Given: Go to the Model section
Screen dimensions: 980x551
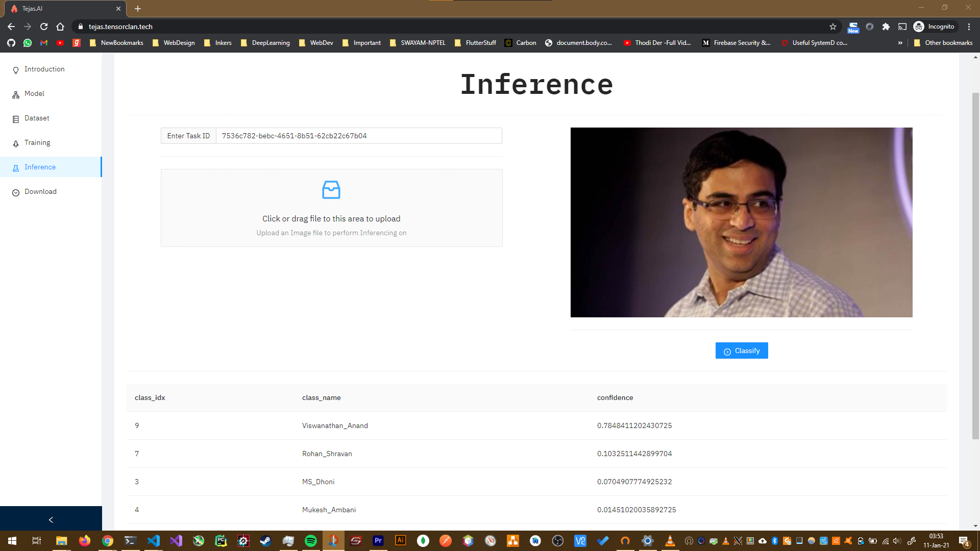Looking at the screenshot, I should [x=34, y=94].
